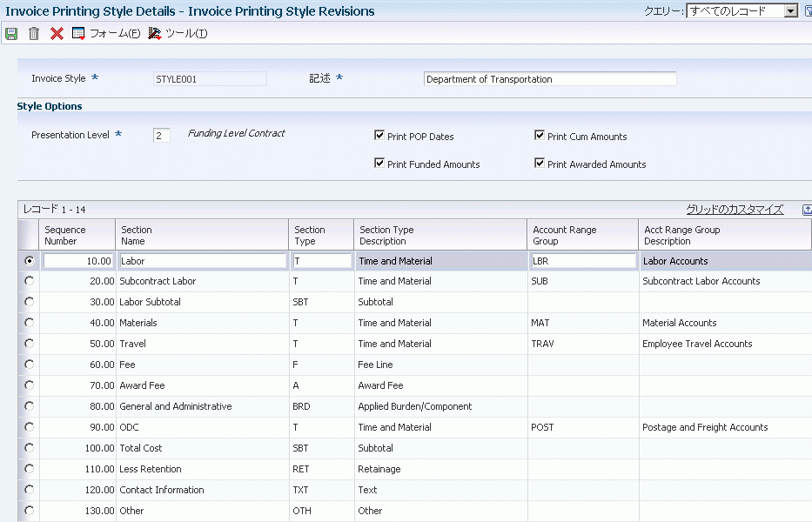Open the フォーム(F) menu
The height and width of the screenshot is (522, 812).
(115, 34)
